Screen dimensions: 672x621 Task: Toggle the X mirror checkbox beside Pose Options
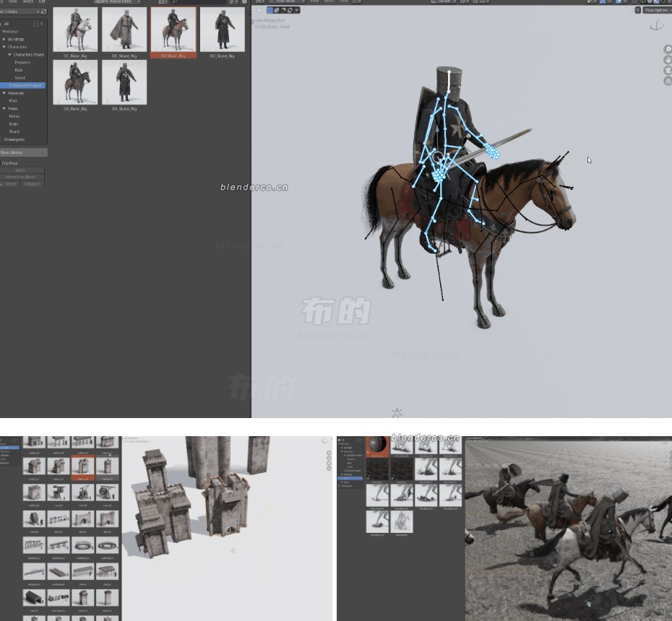tap(638, 10)
